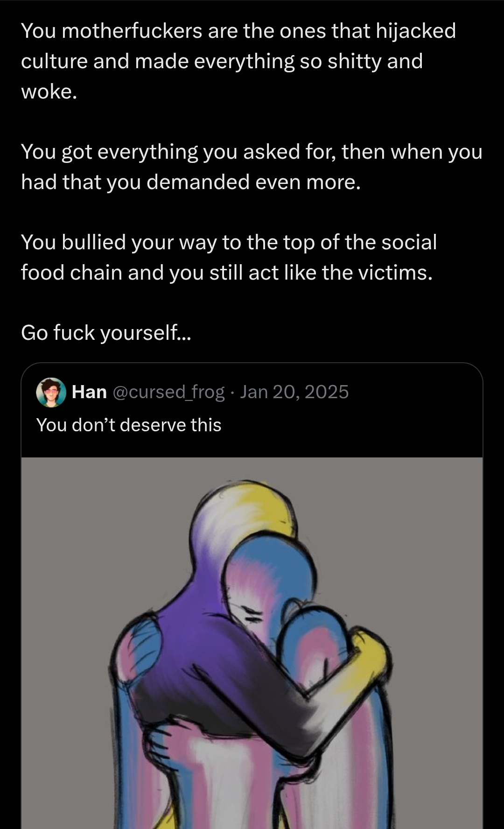
Task: Tap the word 'woke.' in the post
Action: [x=49, y=91]
